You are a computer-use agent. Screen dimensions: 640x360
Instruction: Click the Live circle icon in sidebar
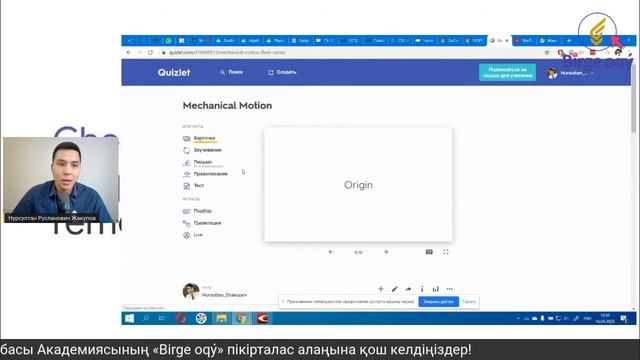187,236
